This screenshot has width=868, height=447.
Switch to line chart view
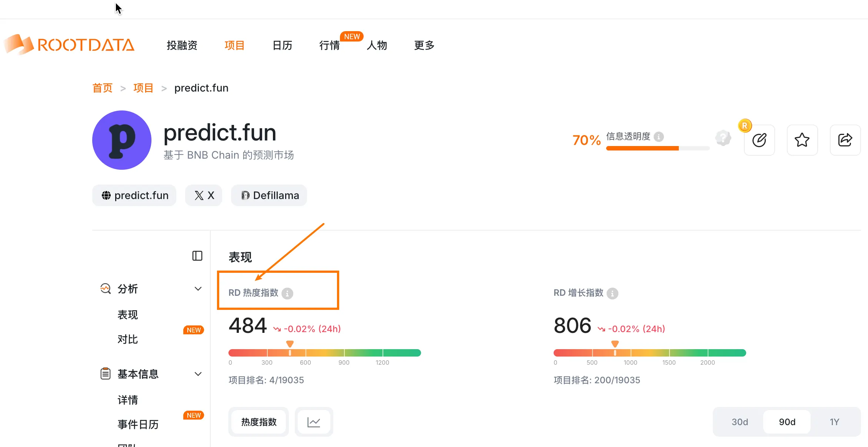314,422
